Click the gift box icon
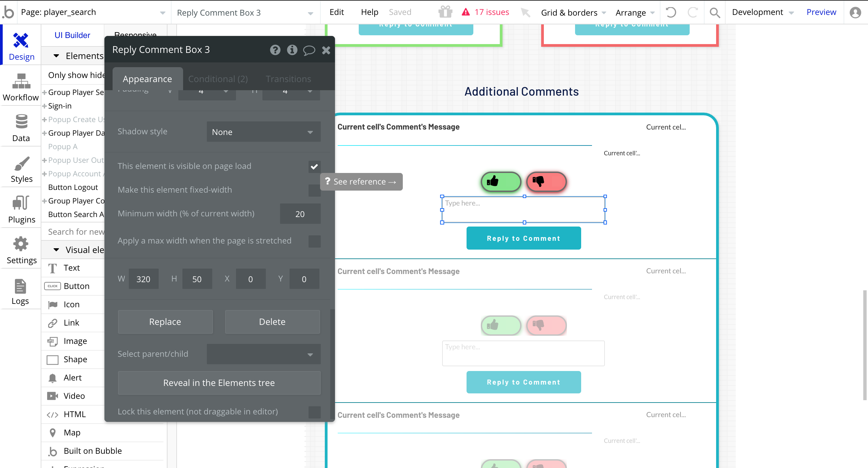This screenshot has height=468, width=868. coord(445,12)
